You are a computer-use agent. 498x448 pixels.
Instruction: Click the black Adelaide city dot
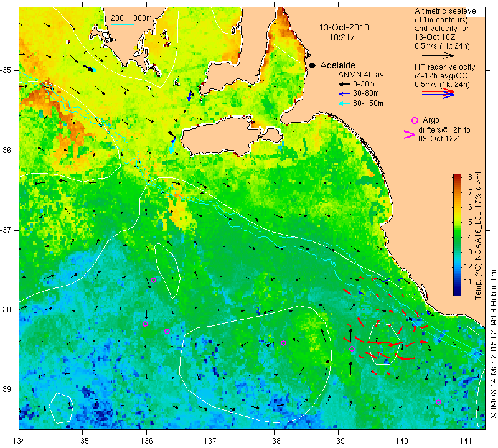click(x=312, y=66)
